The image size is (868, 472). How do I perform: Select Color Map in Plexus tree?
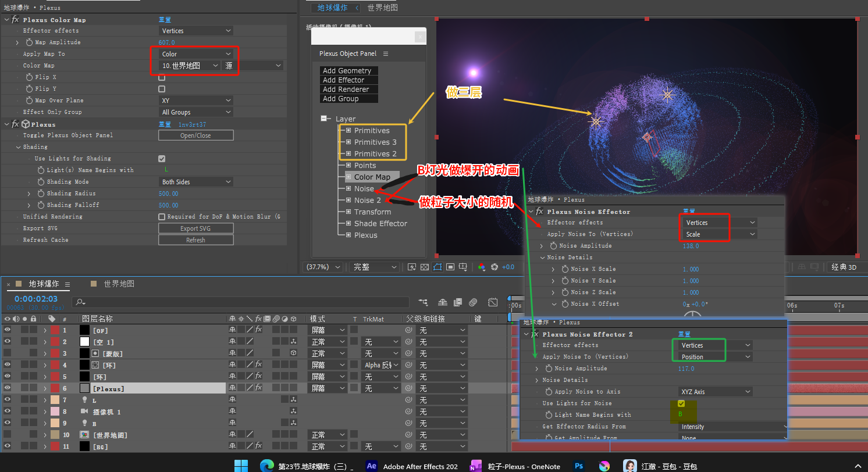(x=372, y=177)
